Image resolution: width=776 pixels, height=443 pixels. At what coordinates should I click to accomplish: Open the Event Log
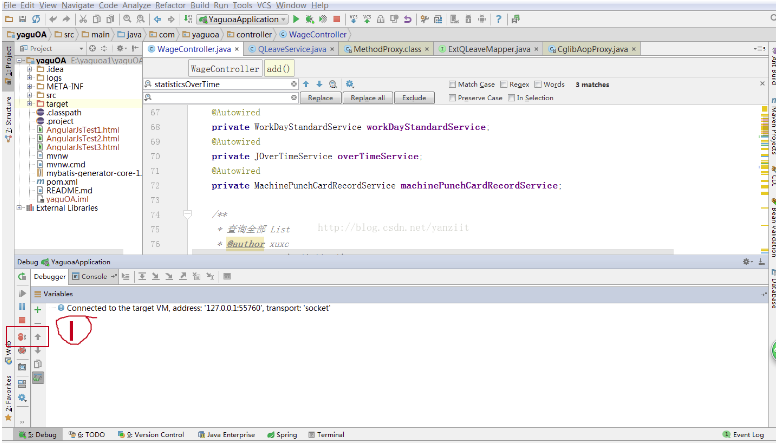pos(743,435)
